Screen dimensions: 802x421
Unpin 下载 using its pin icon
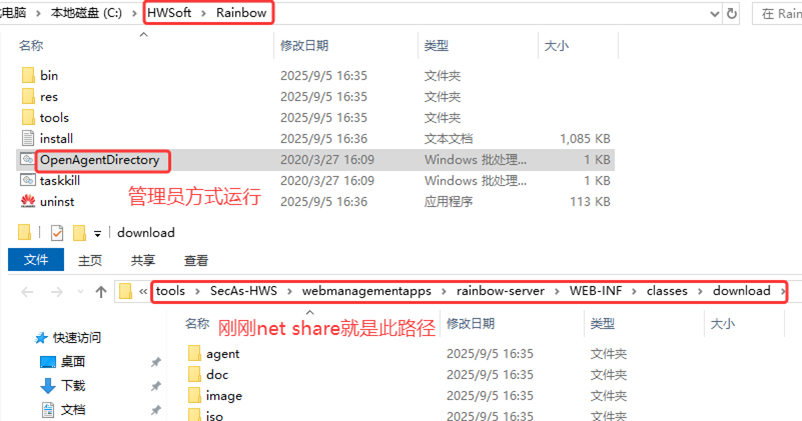click(x=155, y=386)
